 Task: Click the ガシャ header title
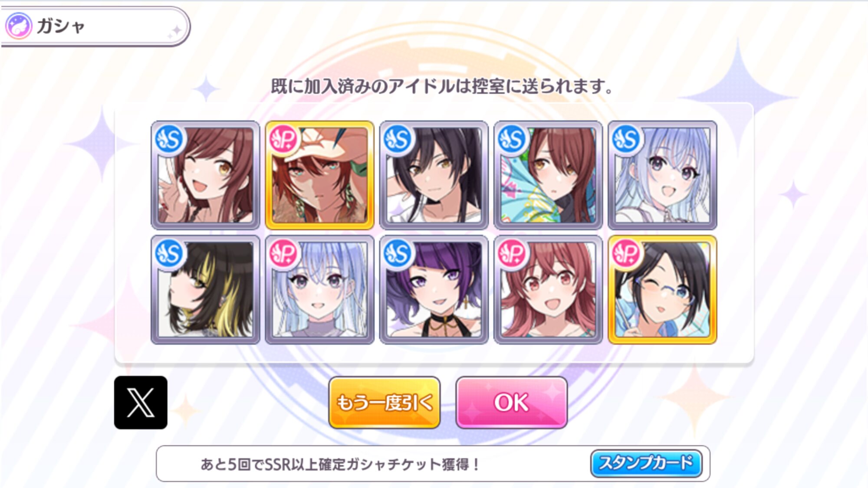pyautogui.click(x=61, y=26)
